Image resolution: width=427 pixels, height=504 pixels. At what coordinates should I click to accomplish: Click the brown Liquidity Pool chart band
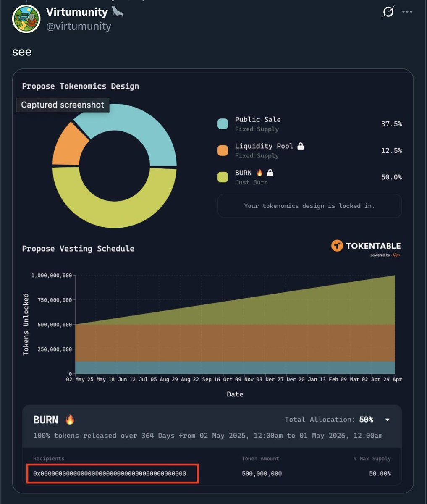[x=235, y=343]
